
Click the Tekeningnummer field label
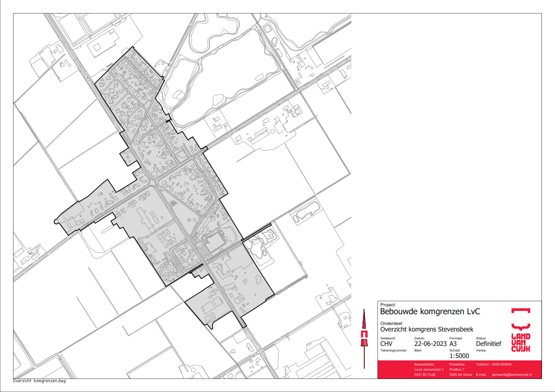[394, 350]
